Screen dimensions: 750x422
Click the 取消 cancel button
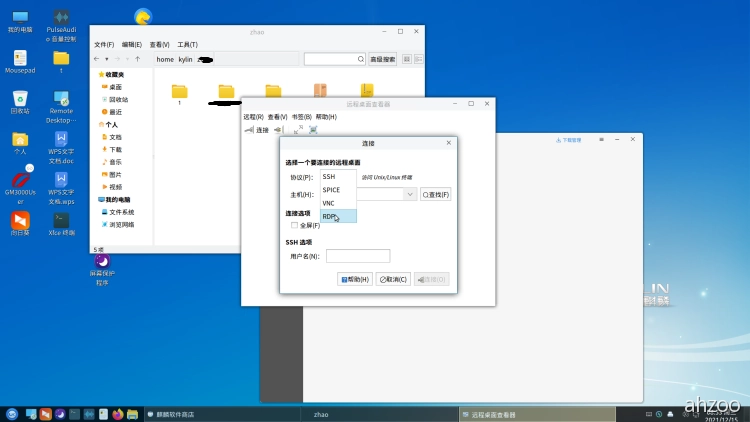(393, 279)
